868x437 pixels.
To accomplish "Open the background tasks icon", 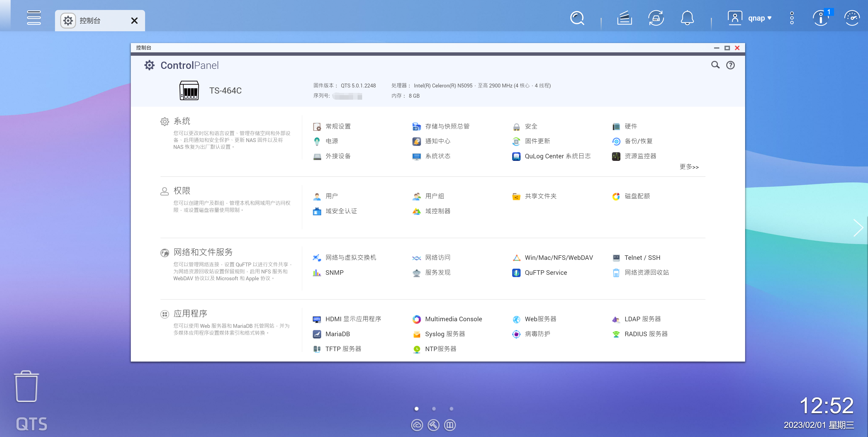I will pos(624,18).
